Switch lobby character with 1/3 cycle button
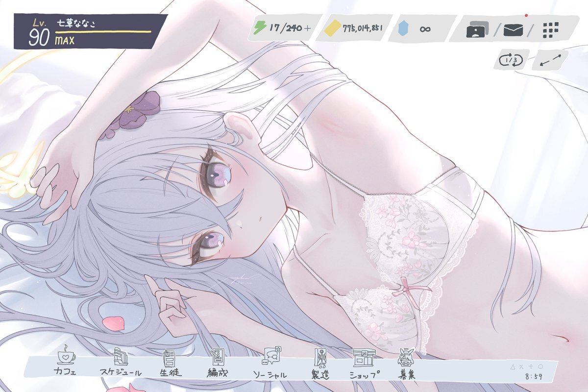The height and width of the screenshot is (392, 588). click(x=511, y=61)
